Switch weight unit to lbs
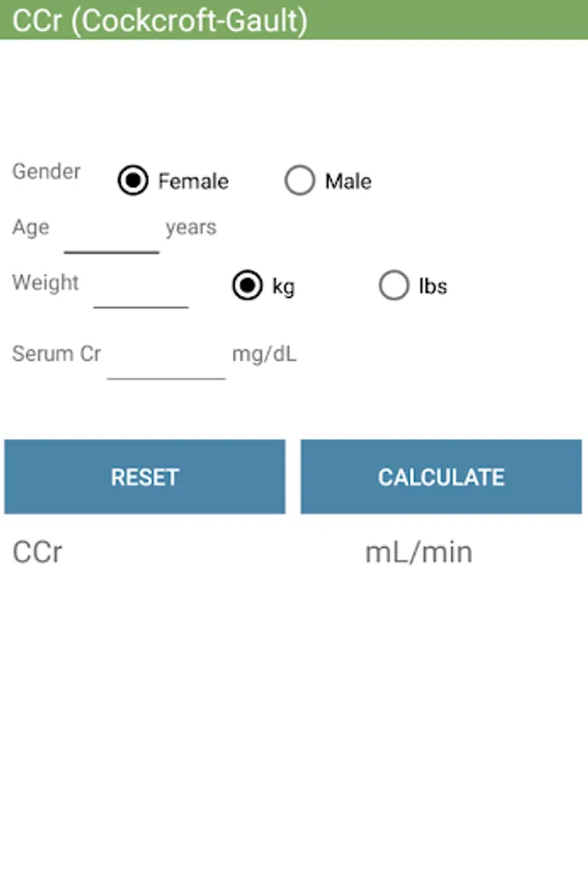Image resolution: width=588 pixels, height=871 pixels. (394, 285)
